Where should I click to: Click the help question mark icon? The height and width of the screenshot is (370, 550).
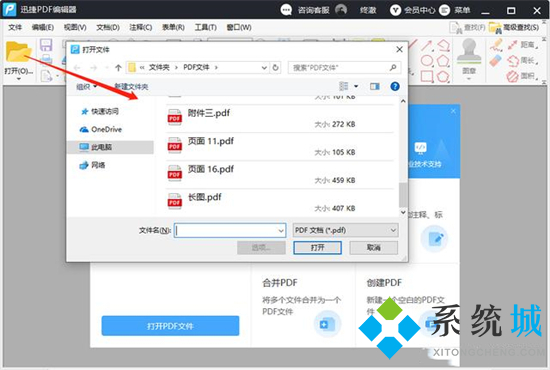coord(395,86)
